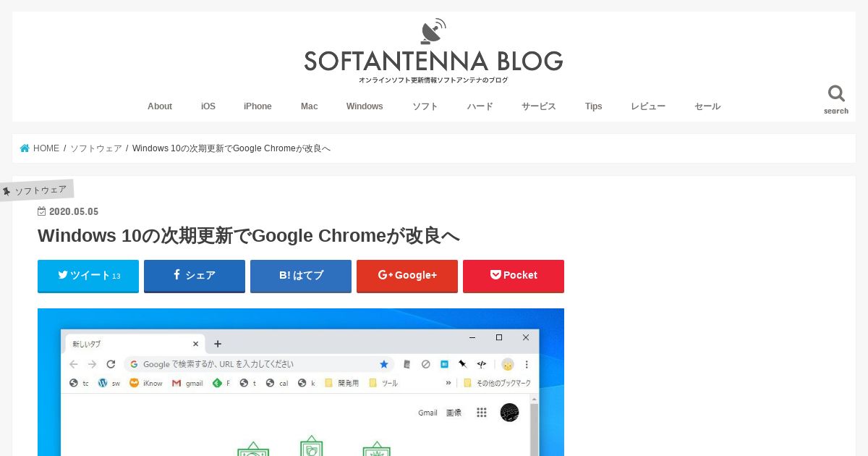Image resolution: width=868 pixels, height=456 pixels.
Task: Click the HOME breadcrumb link
Action: [x=40, y=148]
